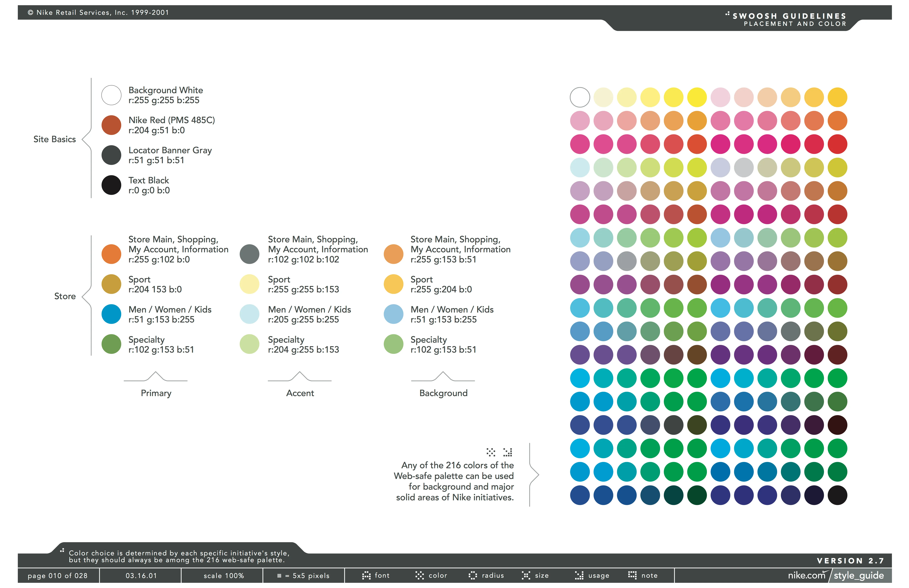Click the 'r:255 g:153 b:51' value text

click(443, 260)
